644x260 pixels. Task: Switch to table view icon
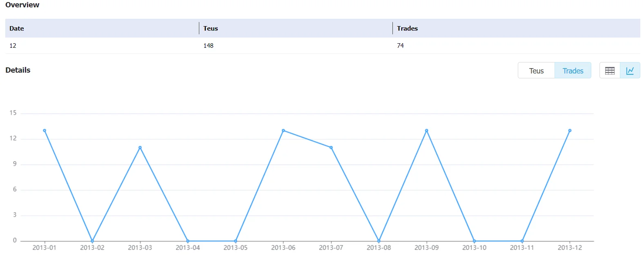(610, 71)
